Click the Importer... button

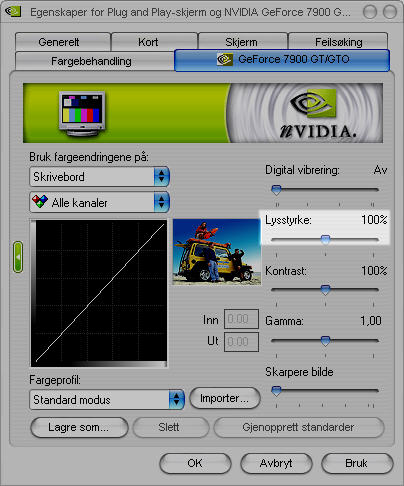click(x=225, y=398)
